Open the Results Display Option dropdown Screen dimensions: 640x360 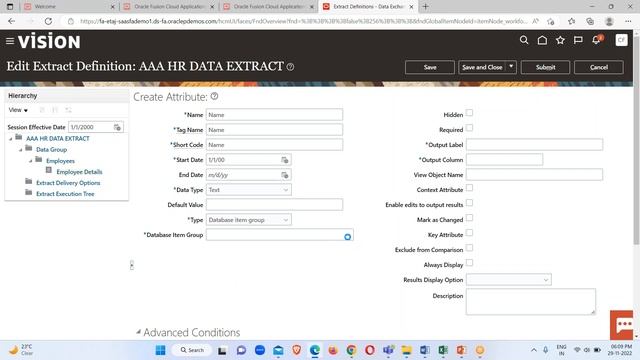click(x=509, y=280)
